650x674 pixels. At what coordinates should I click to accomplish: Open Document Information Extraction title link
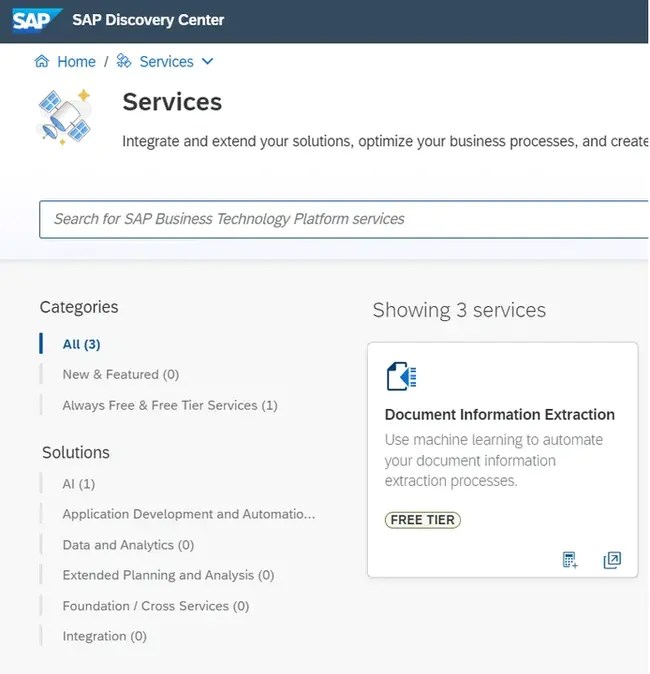point(499,414)
